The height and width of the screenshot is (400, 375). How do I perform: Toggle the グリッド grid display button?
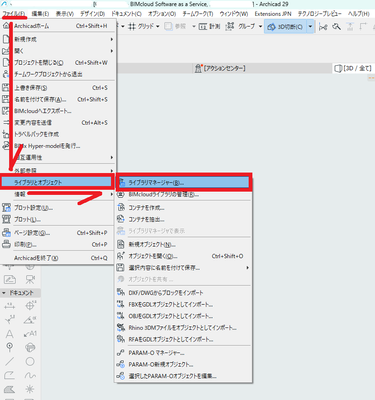141,26
